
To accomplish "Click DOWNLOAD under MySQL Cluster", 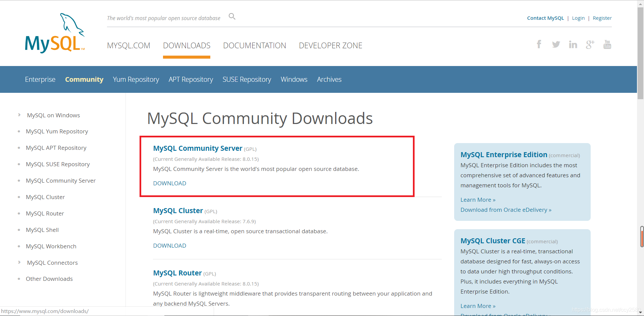I will 170,246.
